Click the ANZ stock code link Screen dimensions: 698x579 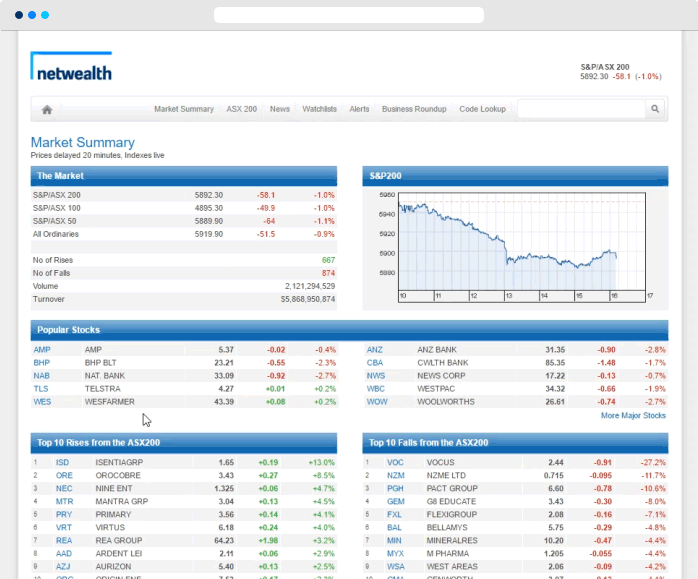(x=375, y=350)
